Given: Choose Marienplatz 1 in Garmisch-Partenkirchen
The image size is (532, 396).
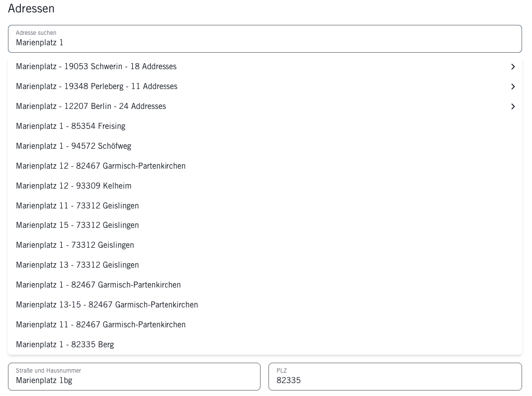Looking at the screenshot, I should 98,285.
